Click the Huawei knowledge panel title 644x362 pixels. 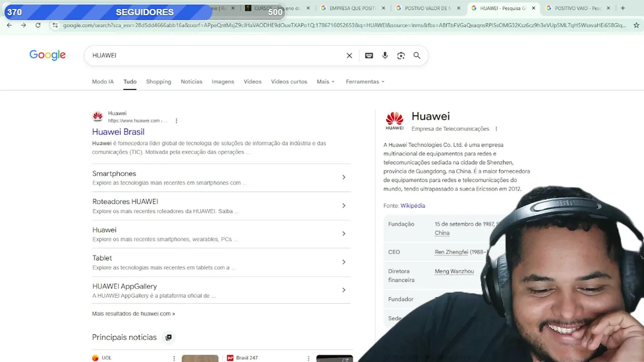431,116
